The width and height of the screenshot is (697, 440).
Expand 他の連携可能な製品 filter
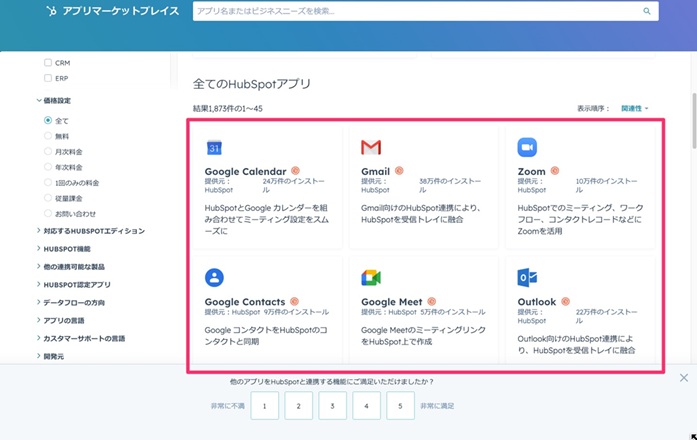point(71,267)
